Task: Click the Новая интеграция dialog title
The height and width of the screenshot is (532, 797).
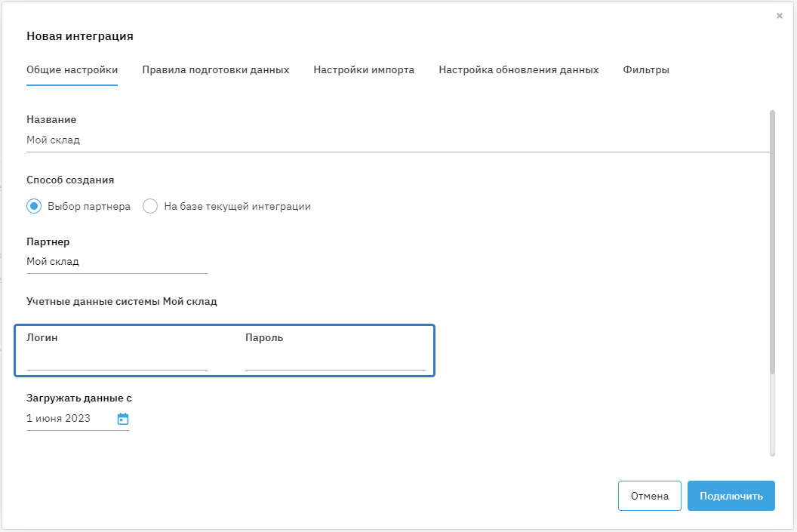Action: pos(80,35)
